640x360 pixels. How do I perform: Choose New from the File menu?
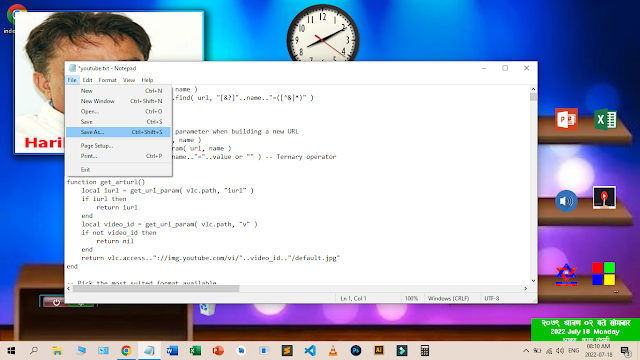118,91
